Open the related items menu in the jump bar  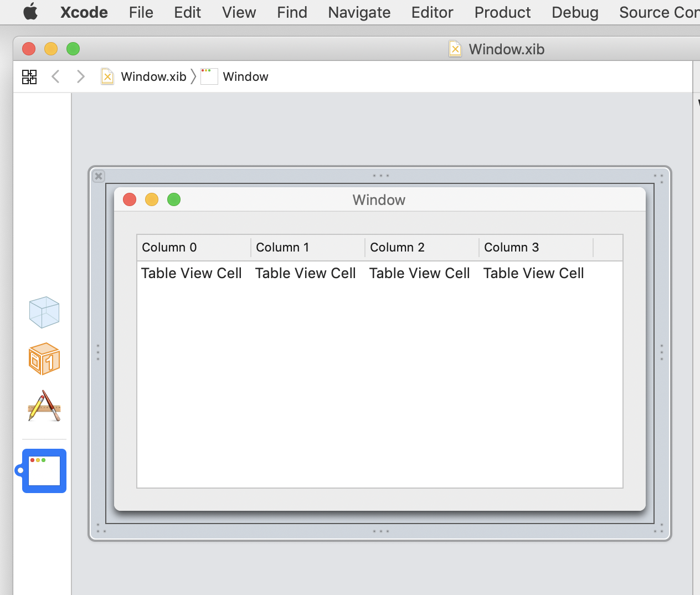pos(29,76)
